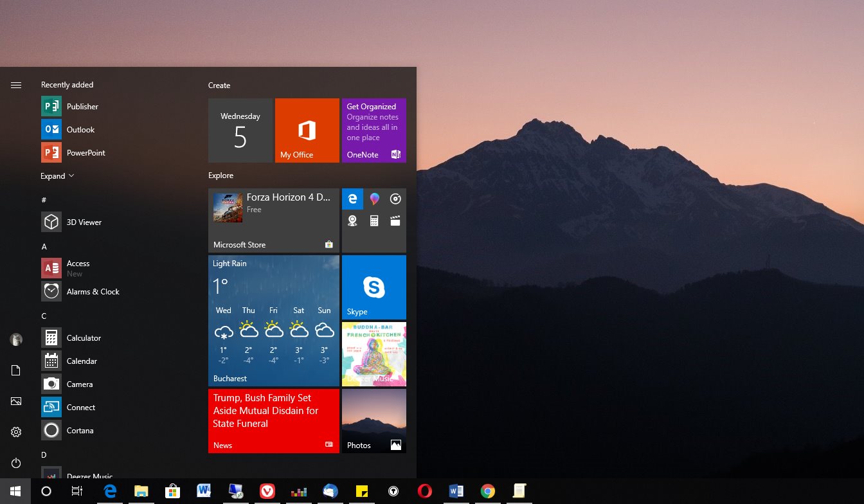
Task: Close Start with the Windows button
Action: (x=15, y=491)
